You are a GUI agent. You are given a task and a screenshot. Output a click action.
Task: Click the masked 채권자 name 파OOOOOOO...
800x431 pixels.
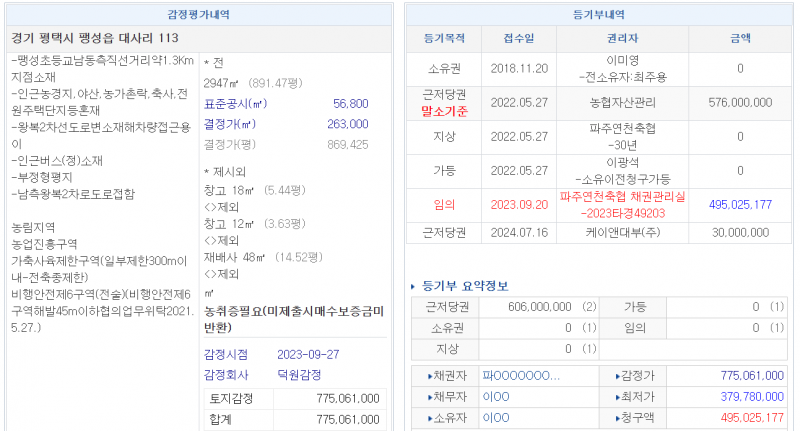(520, 377)
